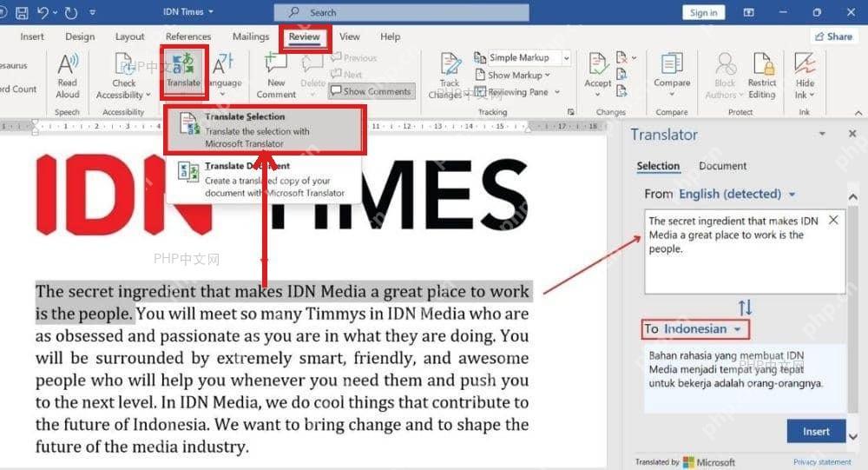Click the source text box in Translator
This screenshot has width=868, height=470.
click(x=745, y=252)
